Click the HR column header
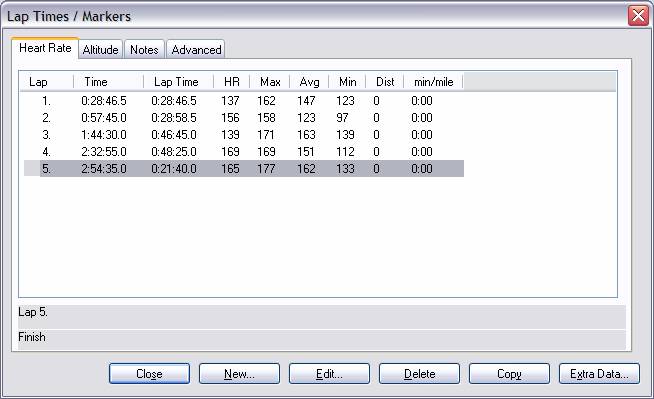Image resolution: width=654 pixels, height=399 pixels. (231, 82)
